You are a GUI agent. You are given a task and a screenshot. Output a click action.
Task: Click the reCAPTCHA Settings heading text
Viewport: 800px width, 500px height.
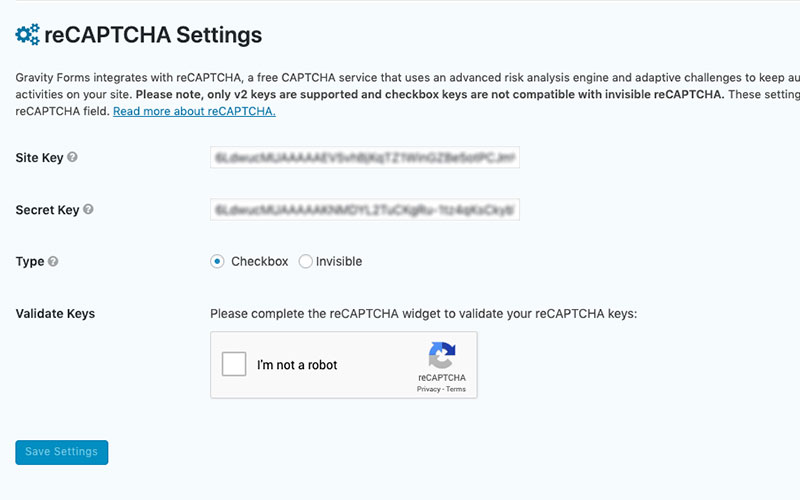pyautogui.click(x=153, y=35)
